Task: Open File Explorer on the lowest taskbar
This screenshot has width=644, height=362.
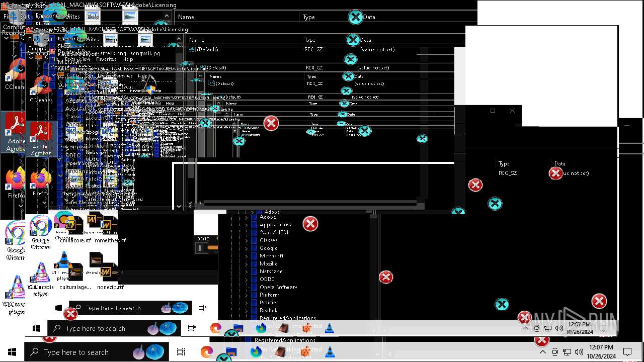Action: tap(231, 352)
